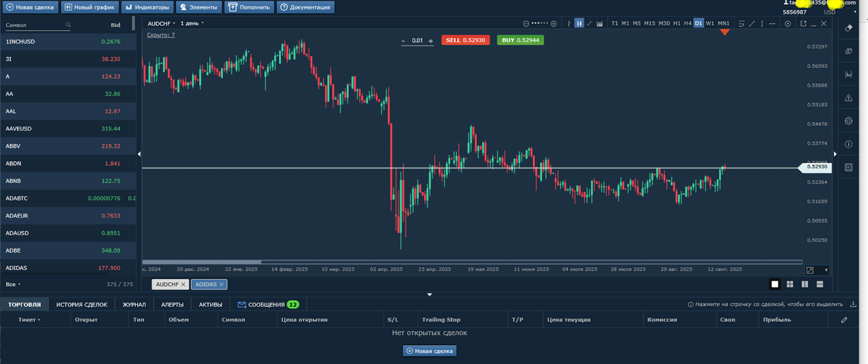Open the 'Все' symbol filter dropdown
The image size is (868, 364).
(x=13, y=284)
